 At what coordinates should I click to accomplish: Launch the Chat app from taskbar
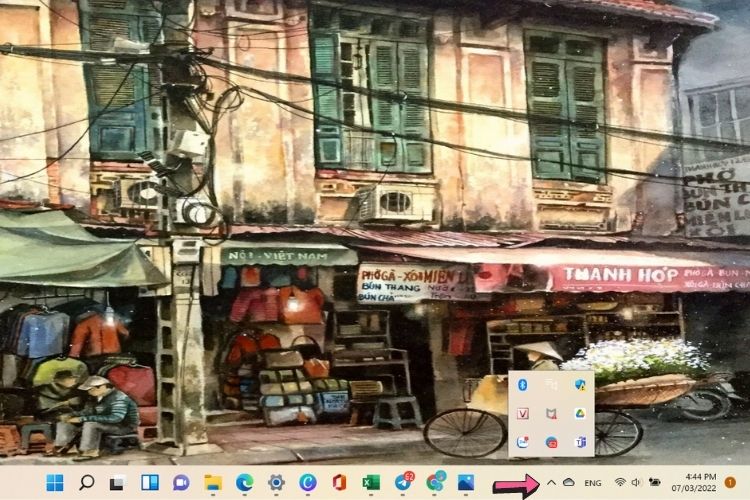[181, 483]
